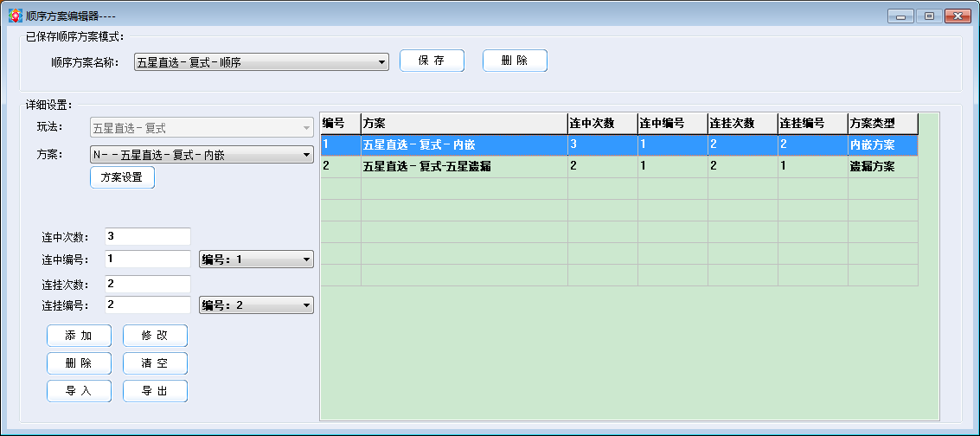This screenshot has height=436, width=980.
Task: Click the 连中次数 column header
Action: (x=602, y=124)
